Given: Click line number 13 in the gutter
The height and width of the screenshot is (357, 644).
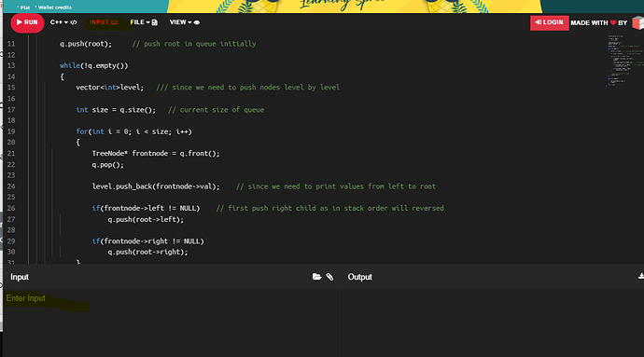Looking at the screenshot, I should (11, 65).
